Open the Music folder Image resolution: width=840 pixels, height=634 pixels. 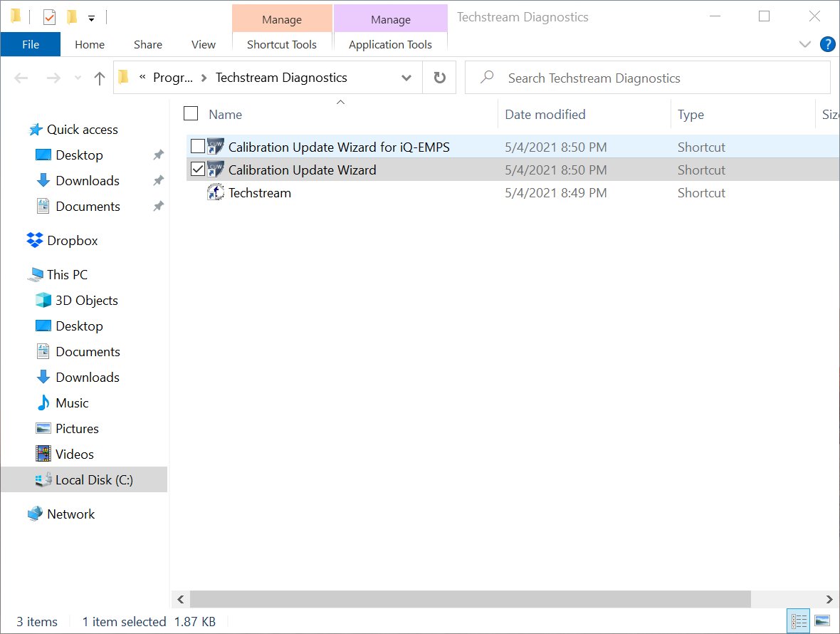[x=72, y=404]
